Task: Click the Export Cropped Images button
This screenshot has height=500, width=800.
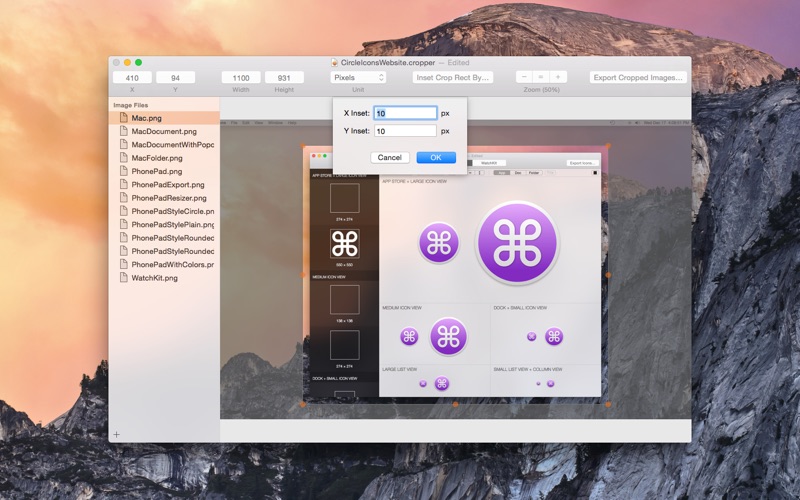Action: 637,77
